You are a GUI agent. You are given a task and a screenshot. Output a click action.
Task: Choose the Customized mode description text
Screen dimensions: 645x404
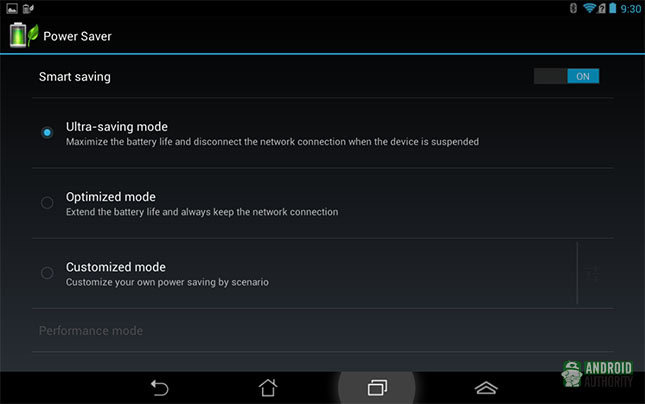(167, 282)
